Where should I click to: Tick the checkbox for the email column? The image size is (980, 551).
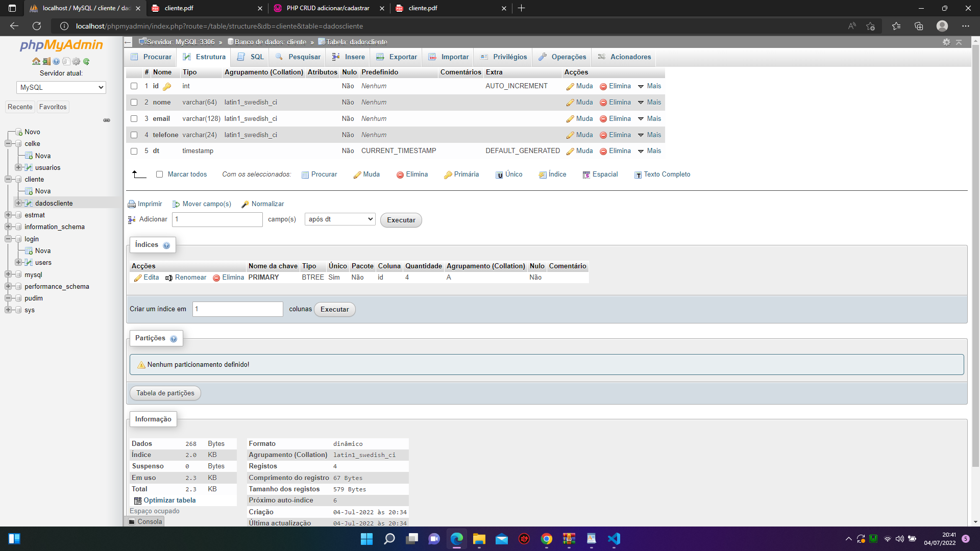click(134, 119)
